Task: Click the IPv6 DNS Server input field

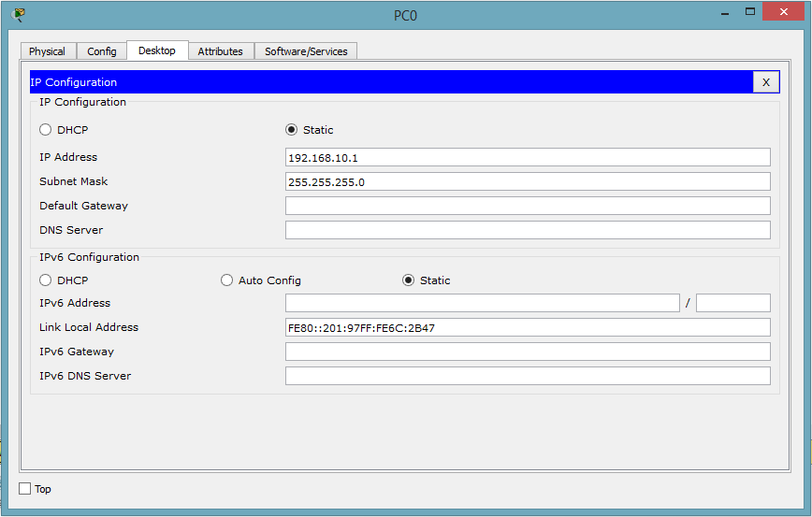Action: tap(528, 376)
